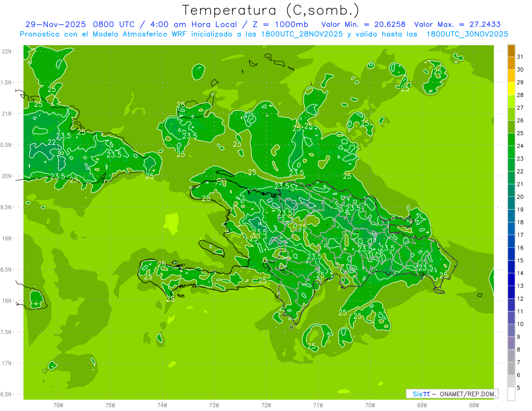Click the colorbar scale value "12"
The width and height of the screenshot is (532, 411).
(520, 298)
